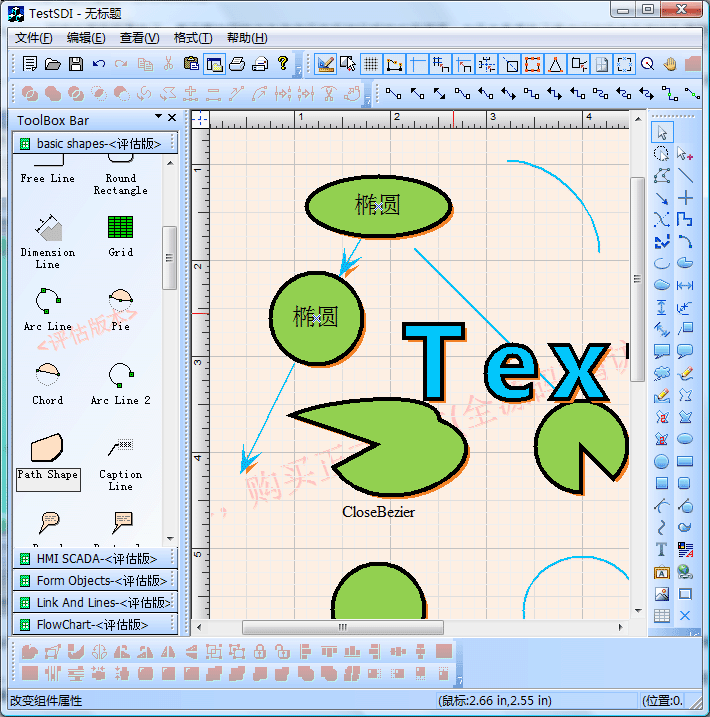Click the horizontal canvas scrollbar thumb

[x=342, y=627]
